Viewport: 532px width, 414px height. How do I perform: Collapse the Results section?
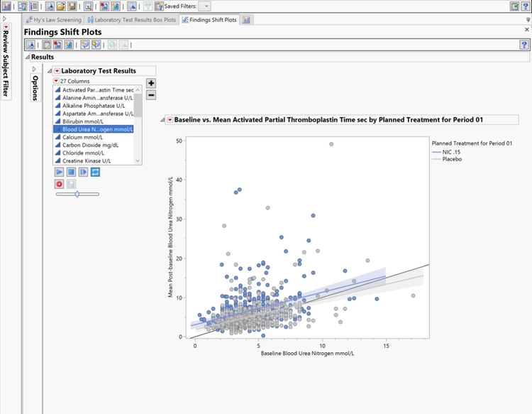[28, 57]
